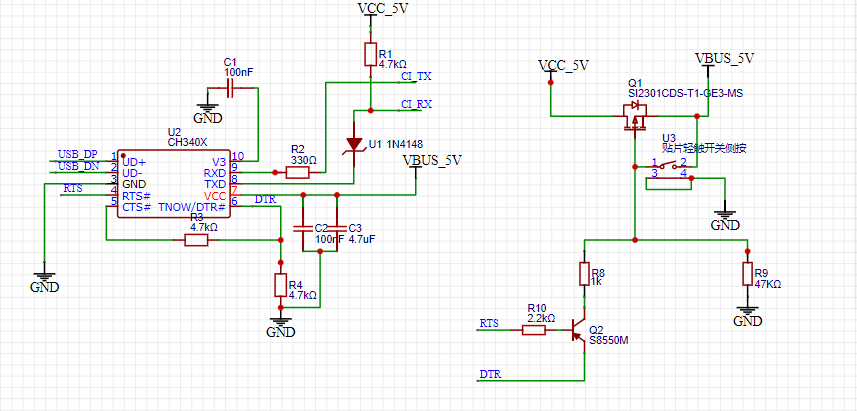The height and width of the screenshot is (411, 857).
Task: Select the 330Ω value text
Action: pyautogui.click(x=301, y=158)
